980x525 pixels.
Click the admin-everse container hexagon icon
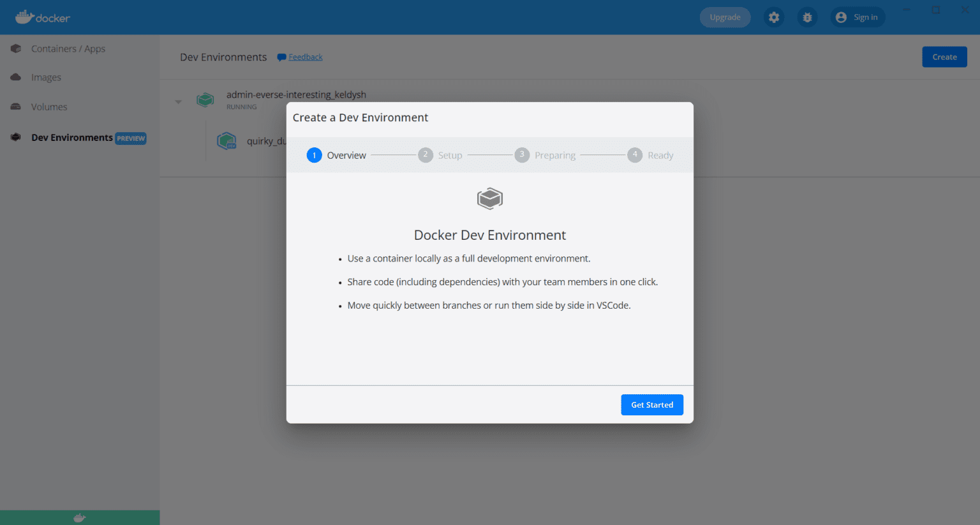coord(205,100)
